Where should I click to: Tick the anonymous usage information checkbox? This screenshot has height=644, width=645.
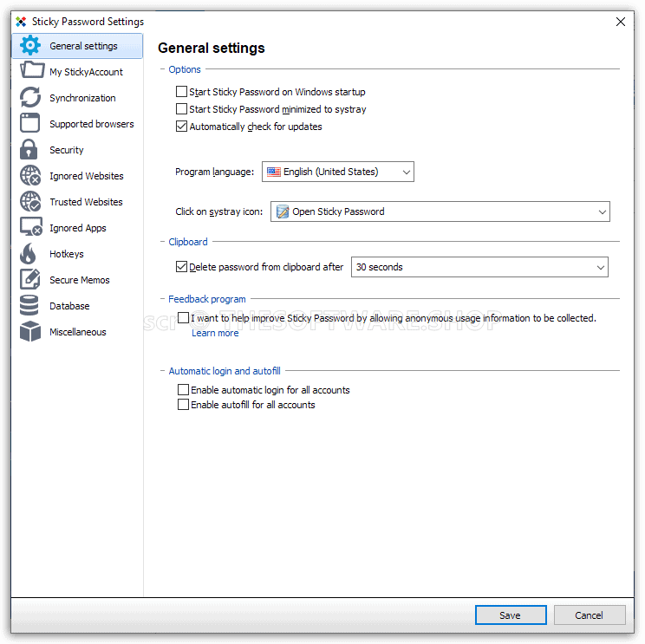[183, 317]
